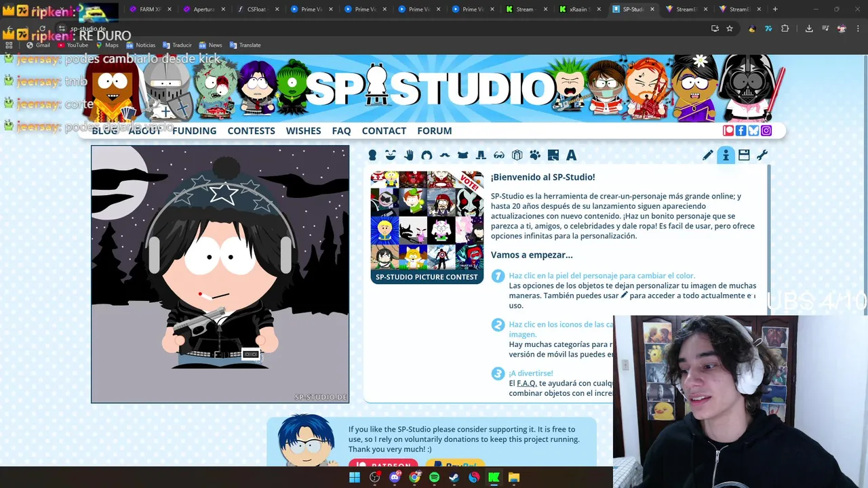Open the shirt clothing category
This screenshot has width=868, height=488.
point(463,155)
